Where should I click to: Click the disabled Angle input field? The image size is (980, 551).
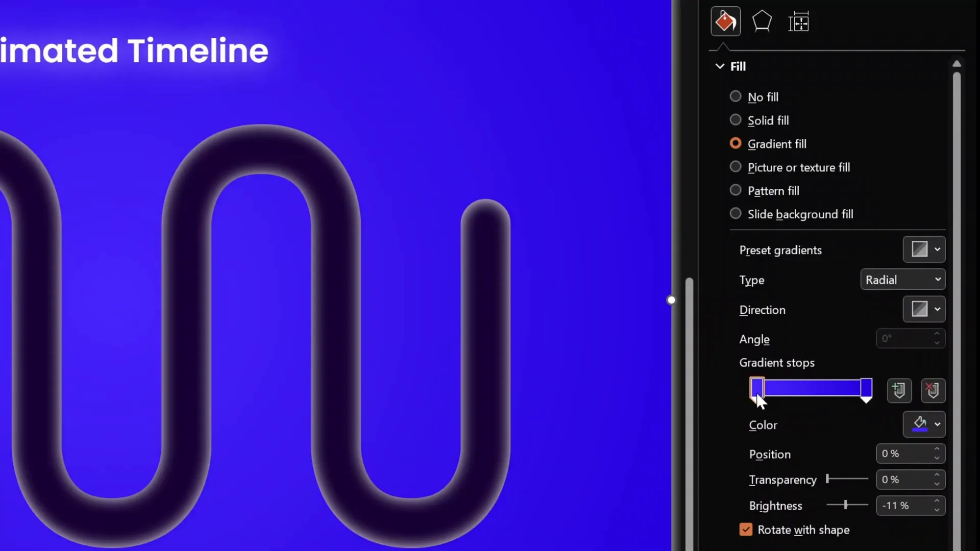pyautogui.click(x=911, y=339)
